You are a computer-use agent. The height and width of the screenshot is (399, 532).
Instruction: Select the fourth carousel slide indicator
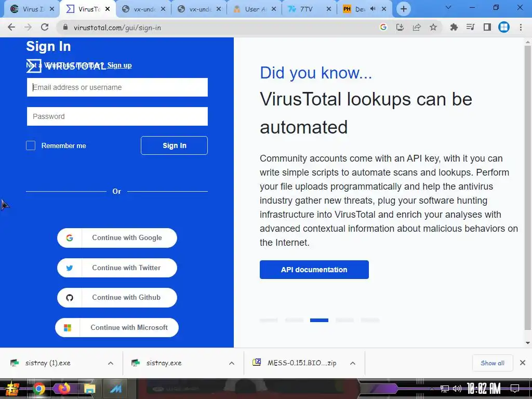tap(344, 320)
